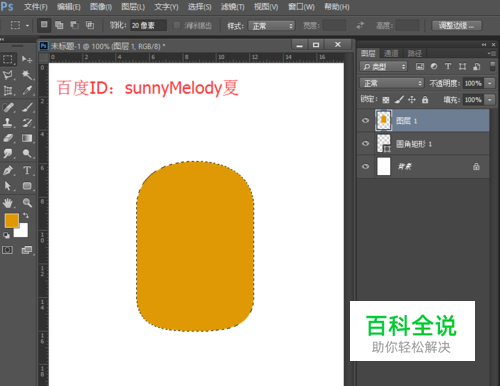Switch to the 通道 channels tab
The height and width of the screenshot is (386, 500).
point(391,53)
